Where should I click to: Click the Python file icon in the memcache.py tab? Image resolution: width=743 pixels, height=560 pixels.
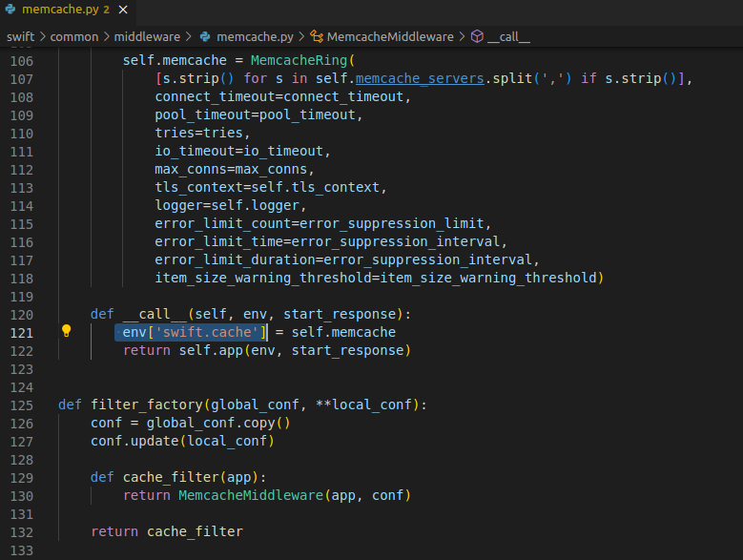pos(10,9)
